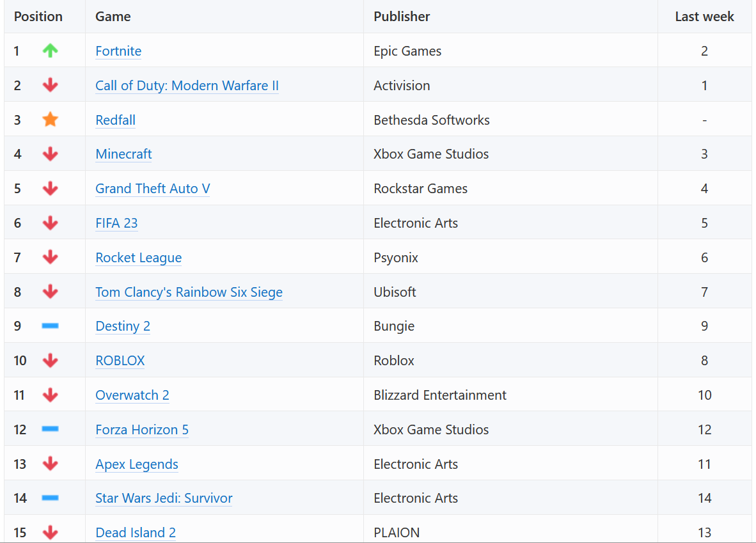Click the Last week column header

(x=704, y=17)
